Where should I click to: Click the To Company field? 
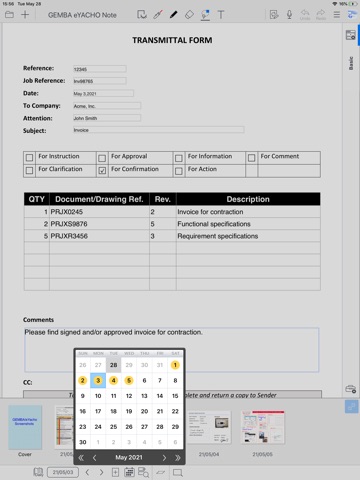(107, 106)
